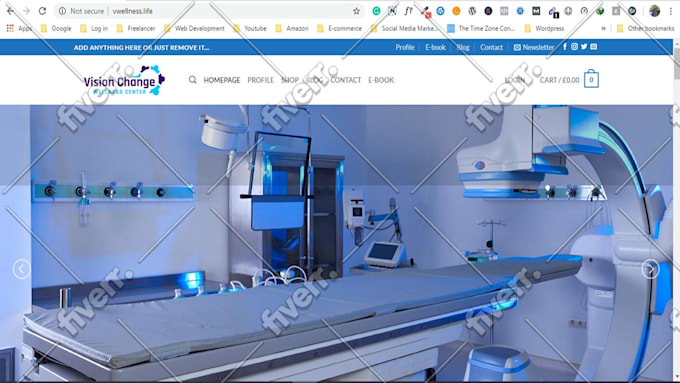The image size is (680, 383).
Task: Open The Time Zone Converter bookmark
Action: click(481, 28)
